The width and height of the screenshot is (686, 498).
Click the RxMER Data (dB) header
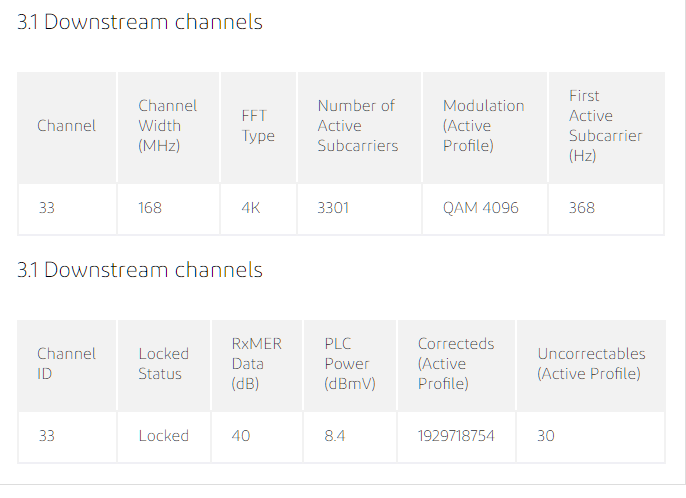click(256, 364)
